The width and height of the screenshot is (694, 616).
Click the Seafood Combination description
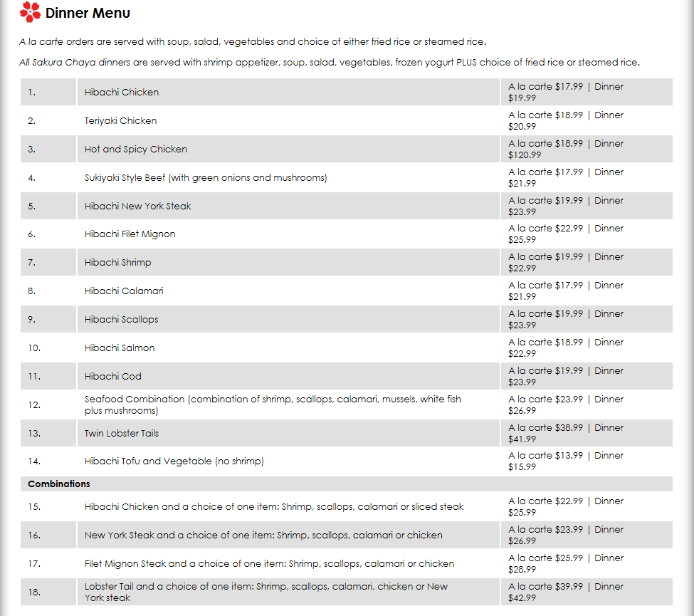click(x=273, y=404)
